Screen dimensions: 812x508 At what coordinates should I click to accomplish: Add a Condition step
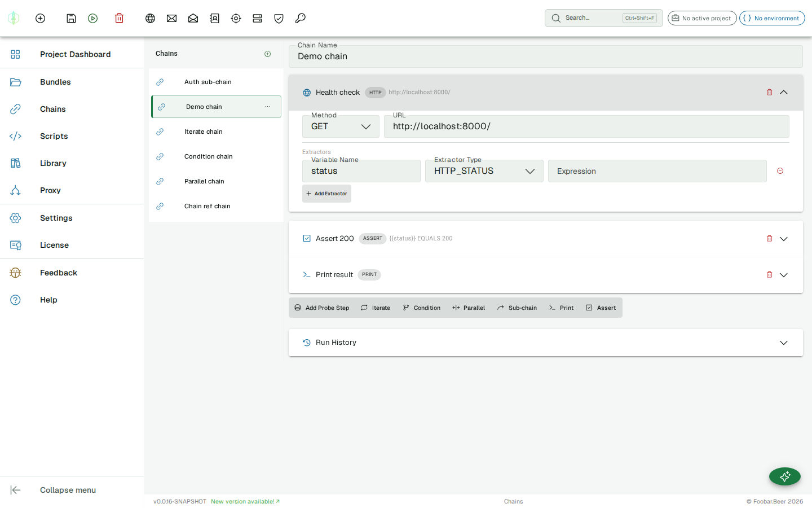pyautogui.click(x=422, y=308)
